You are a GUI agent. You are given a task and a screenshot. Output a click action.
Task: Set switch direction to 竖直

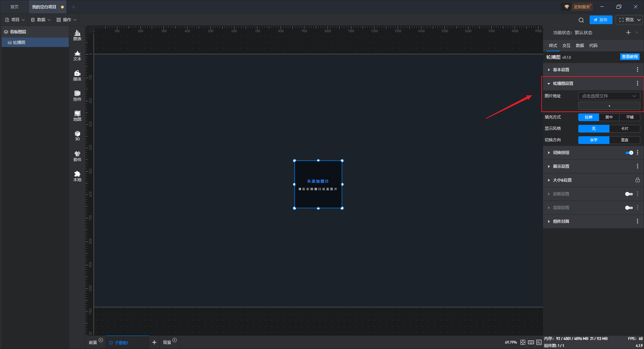tap(625, 140)
